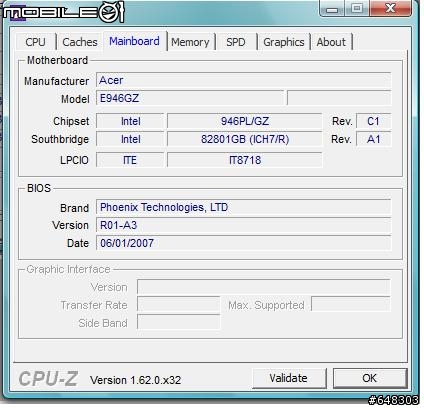
Task: Click the Manufacturer label
Action: tap(56, 81)
